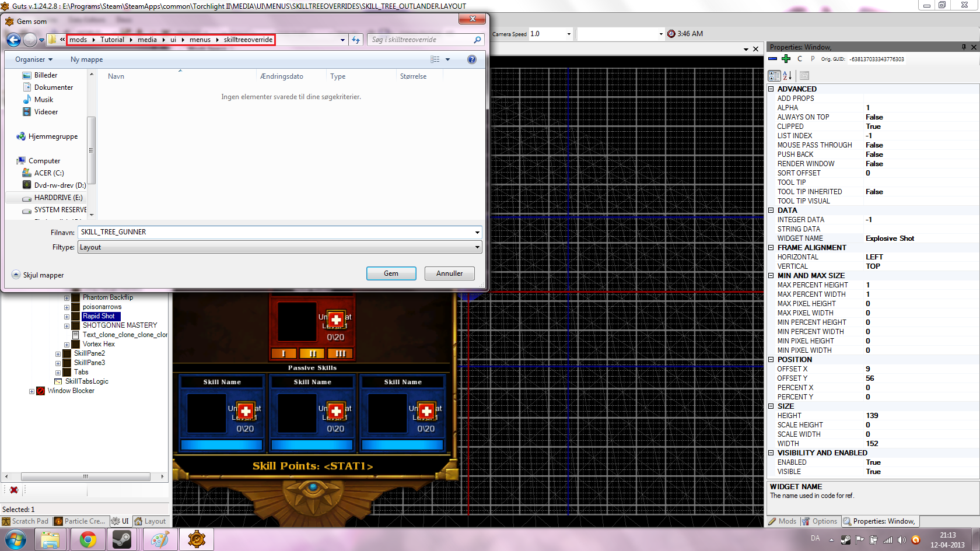Collapse the FRAME ALIGNMENT section
The height and width of the screenshot is (551, 980).
click(x=771, y=248)
